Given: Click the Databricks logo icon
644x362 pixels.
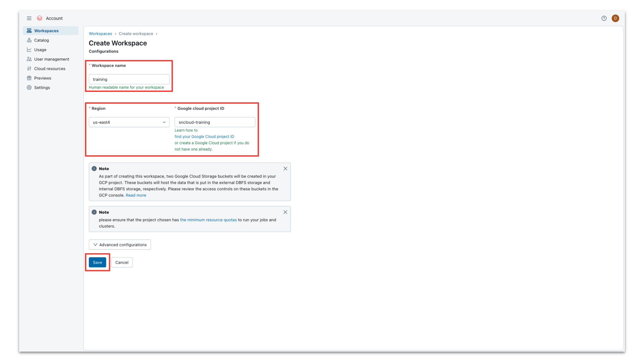Looking at the screenshot, I should (40, 18).
